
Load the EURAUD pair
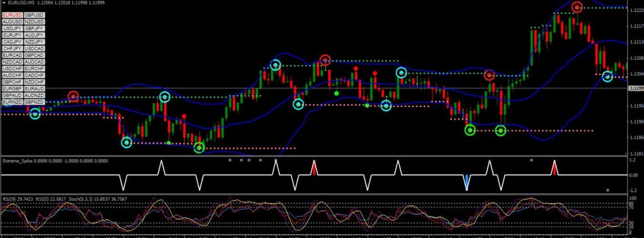(34, 88)
